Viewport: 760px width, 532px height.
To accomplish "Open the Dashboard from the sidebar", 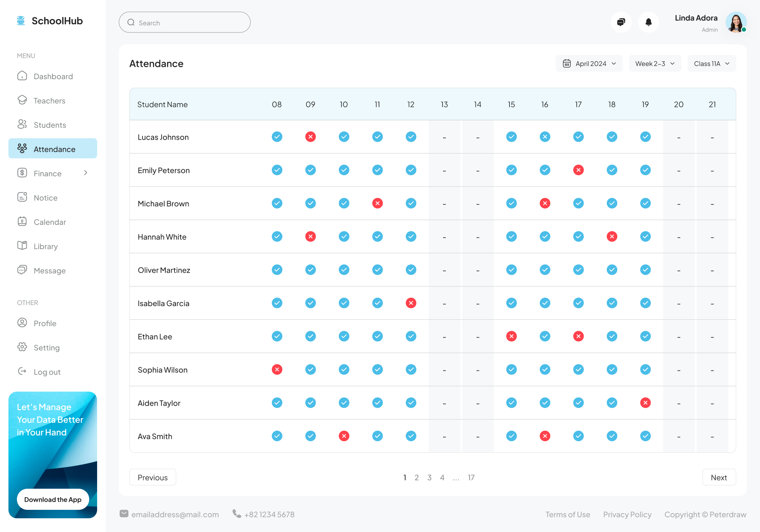I will point(53,76).
